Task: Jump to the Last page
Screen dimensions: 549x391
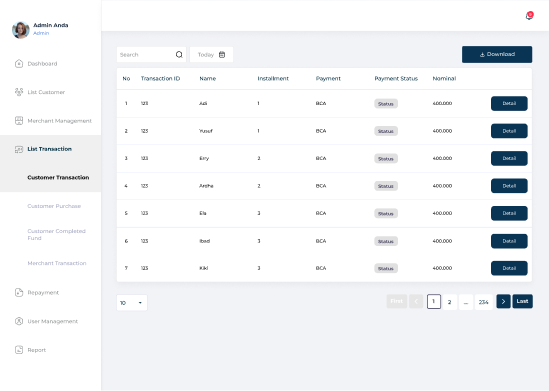Action: click(522, 301)
